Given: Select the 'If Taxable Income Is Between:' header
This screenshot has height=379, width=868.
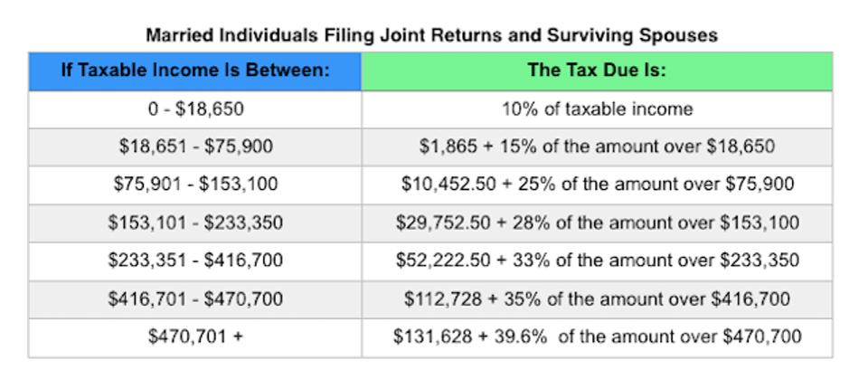Looking at the screenshot, I should tap(194, 71).
